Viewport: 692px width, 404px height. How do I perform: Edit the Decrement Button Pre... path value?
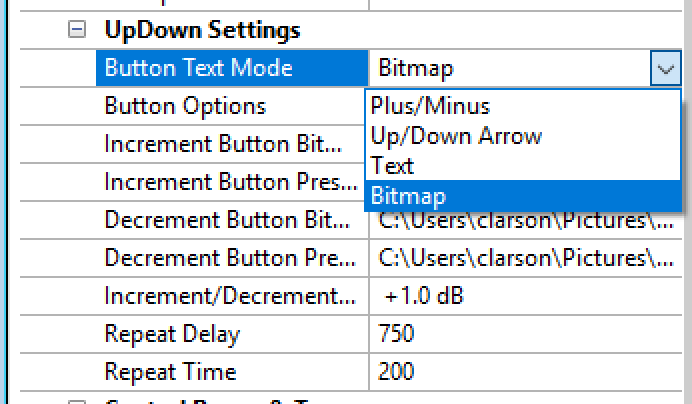pyautogui.click(x=526, y=258)
